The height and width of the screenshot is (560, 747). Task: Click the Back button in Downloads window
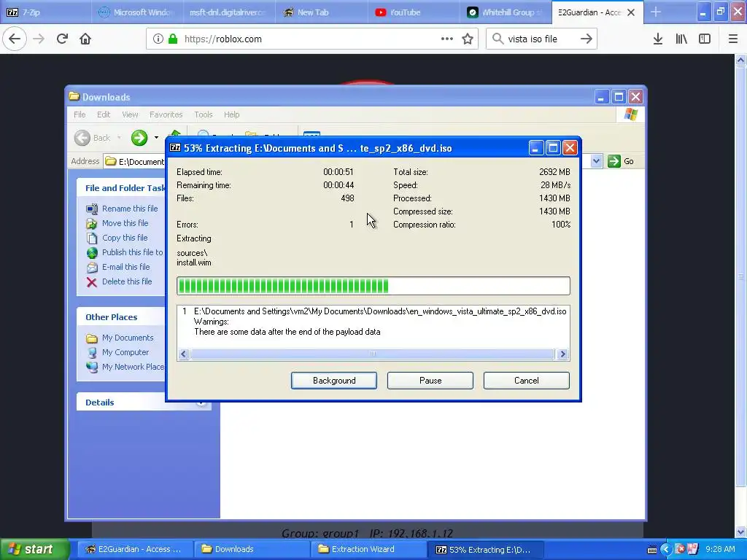pyautogui.click(x=93, y=138)
